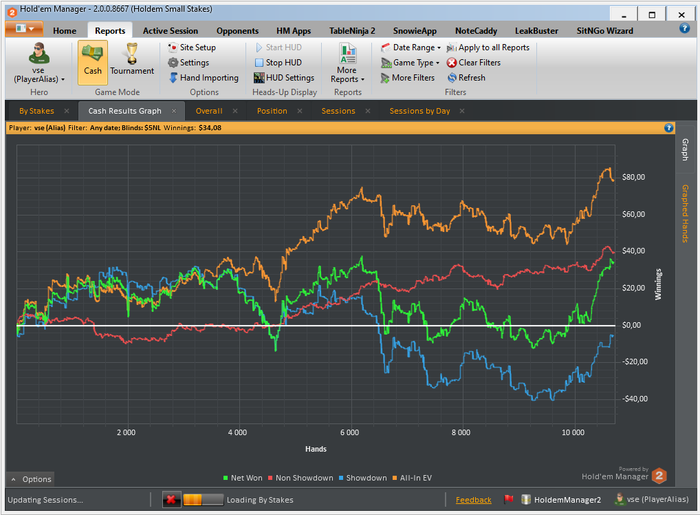Switch to Active Session tab
Screen dimensions: 700x515
tap(170, 31)
